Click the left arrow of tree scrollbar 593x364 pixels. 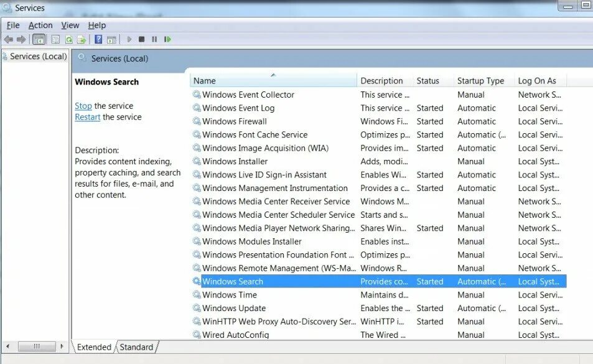click(x=7, y=346)
